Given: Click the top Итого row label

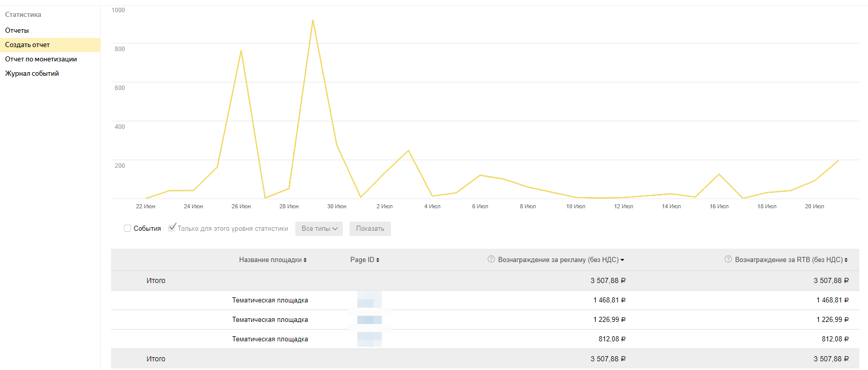Looking at the screenshot, I should click(156, 280).
